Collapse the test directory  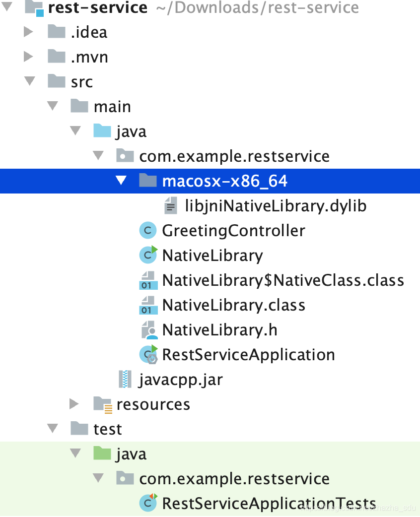(52, 429)
